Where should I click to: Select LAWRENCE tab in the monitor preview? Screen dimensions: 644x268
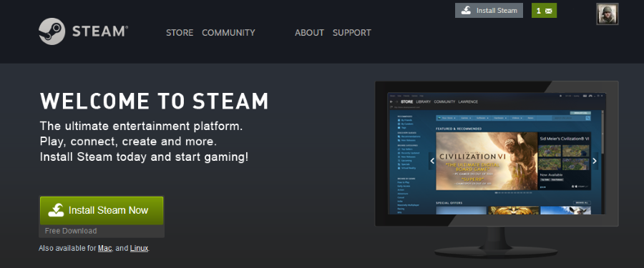click(468, 101)
